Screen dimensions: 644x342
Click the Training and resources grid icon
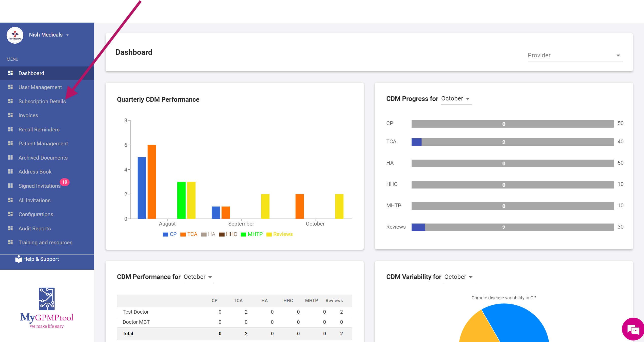pos(10,242)
